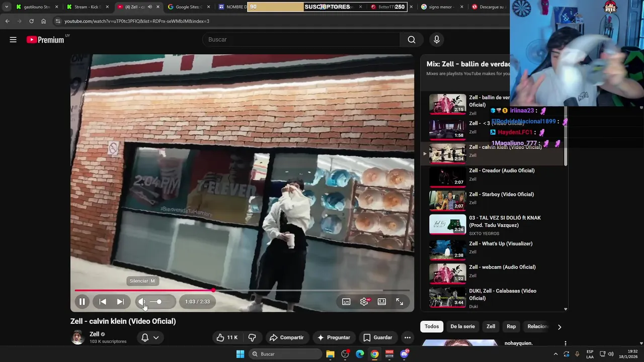Open TAL VEZ SI DOLIÓ ft KNAK thumbnail
Viewport: 644px width, 362px height.
pyautogui.click(x=447, y=224)
